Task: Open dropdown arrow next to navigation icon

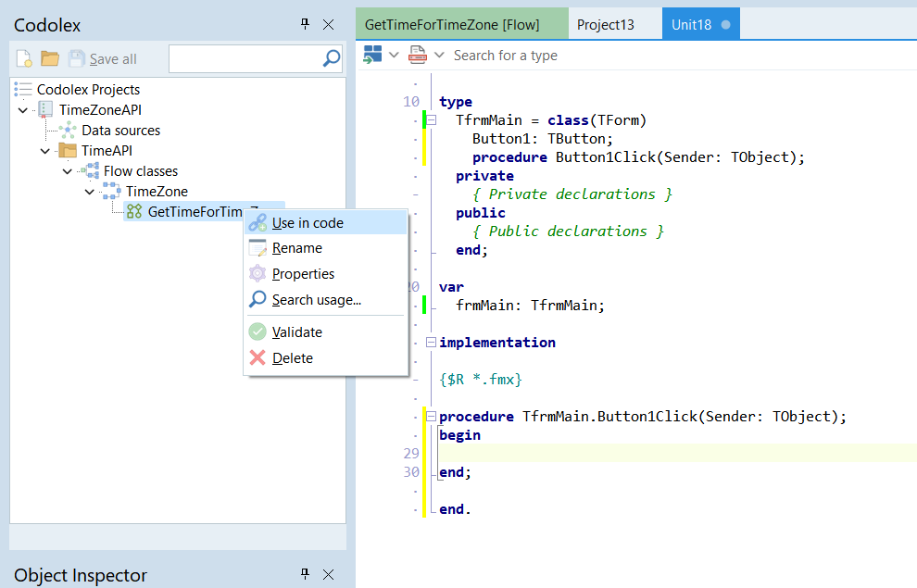Action: (395, 55)
